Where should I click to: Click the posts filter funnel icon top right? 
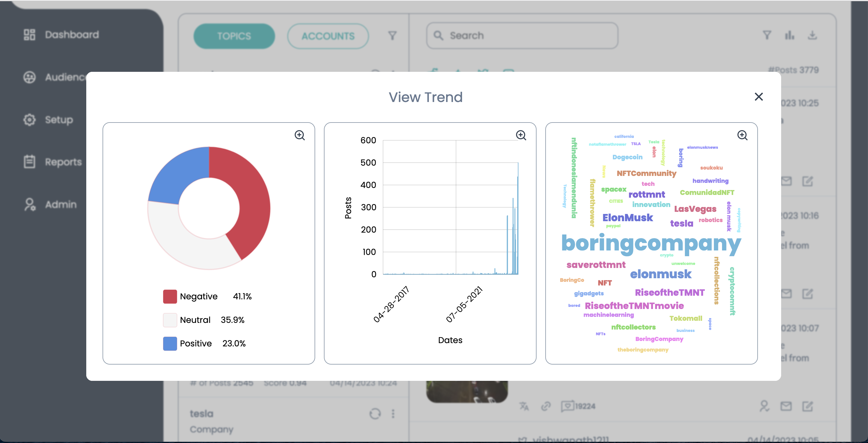(x=767, y=35)
